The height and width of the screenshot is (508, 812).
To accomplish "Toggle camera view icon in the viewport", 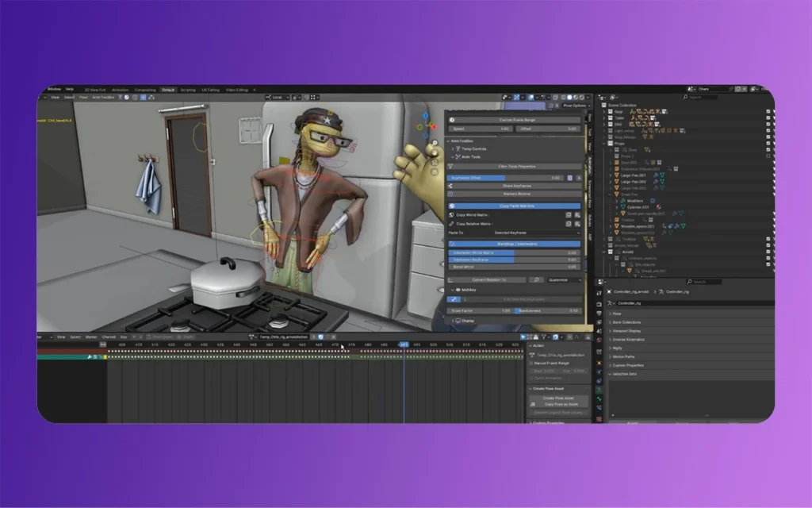I will click(x=434, y=162).
